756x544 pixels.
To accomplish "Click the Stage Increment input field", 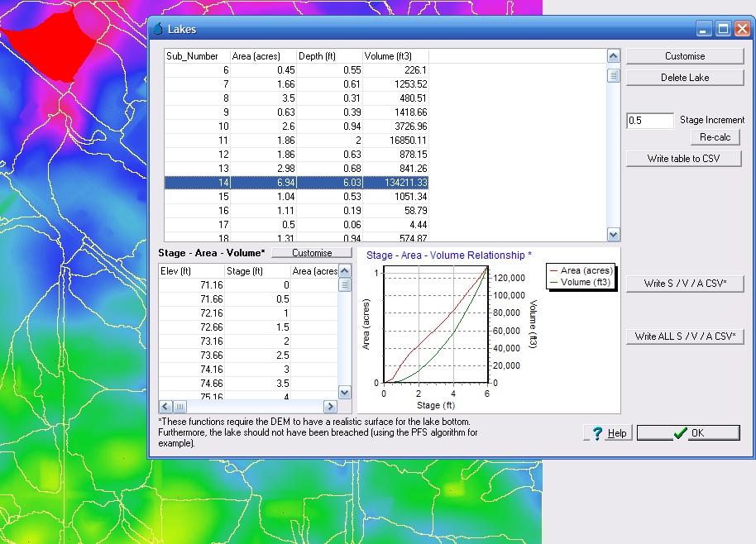I will pyautogui.click(x=650, y=121).
